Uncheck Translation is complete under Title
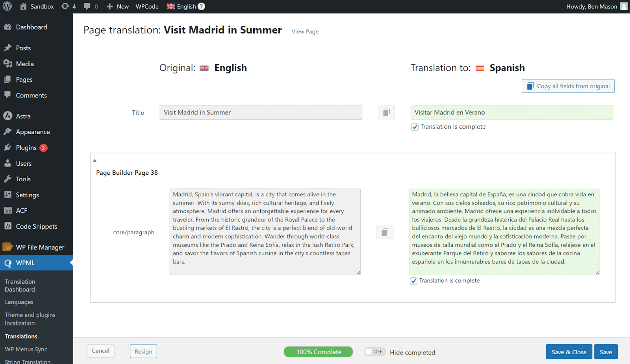The height and width of the screenshot is (364, 630). 415,127
